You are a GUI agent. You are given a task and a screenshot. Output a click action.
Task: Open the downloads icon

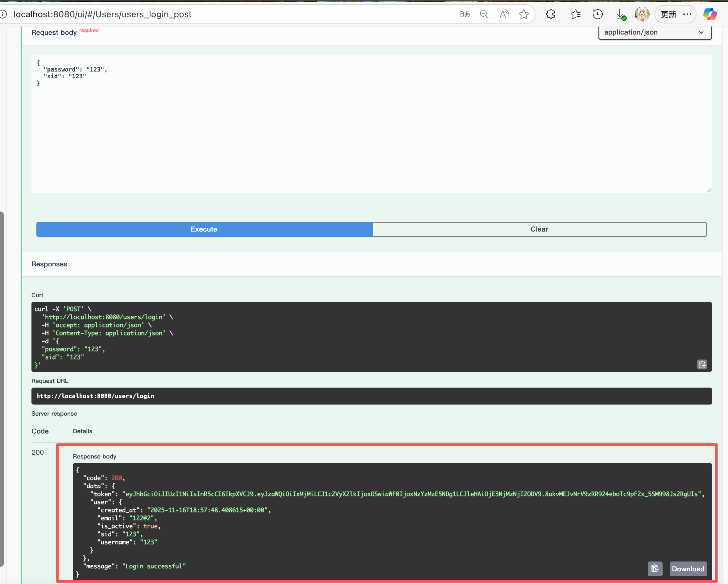tap(620, 14)
